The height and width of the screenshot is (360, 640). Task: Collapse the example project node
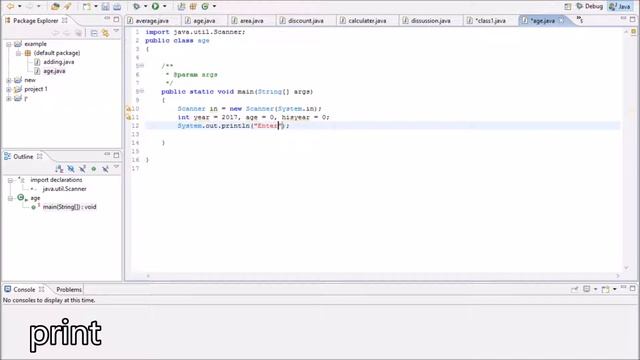pyautogui.click(x=9, y=44)
